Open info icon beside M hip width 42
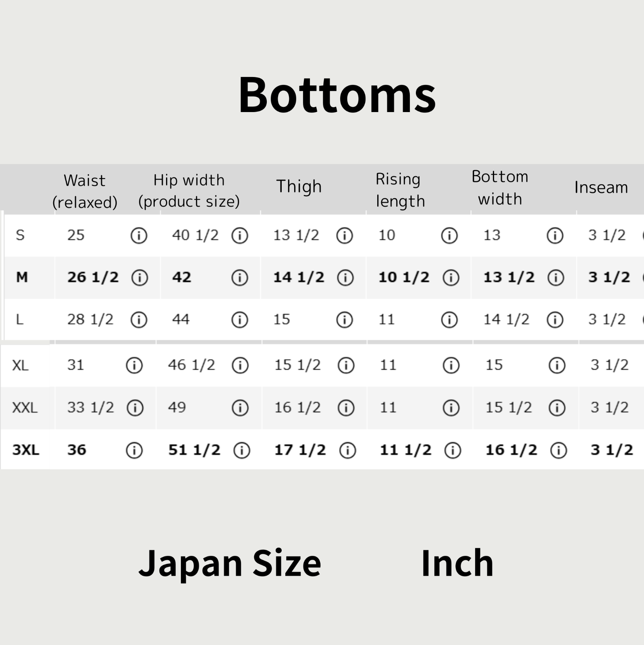This screenshot has height=645, width=644. 240,278
